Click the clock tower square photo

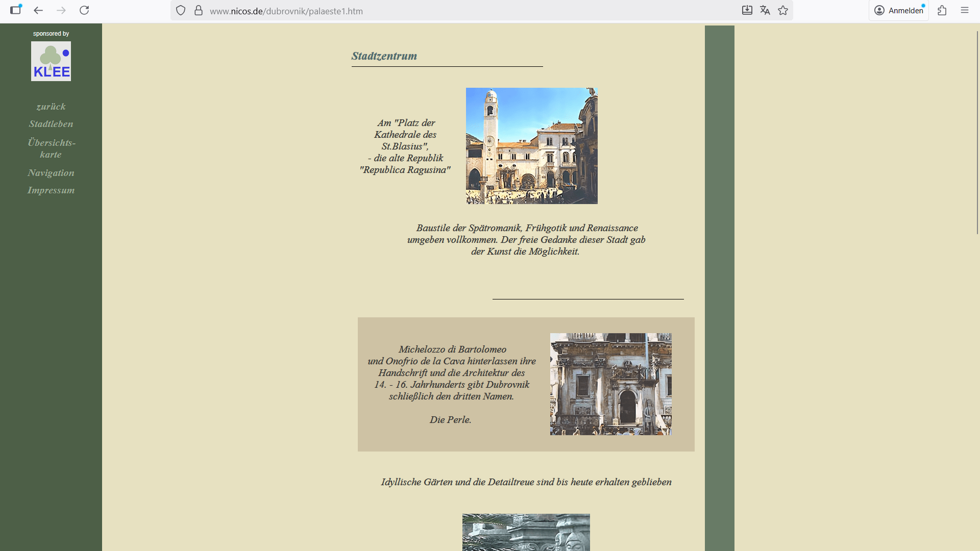[x=531, y=146]
